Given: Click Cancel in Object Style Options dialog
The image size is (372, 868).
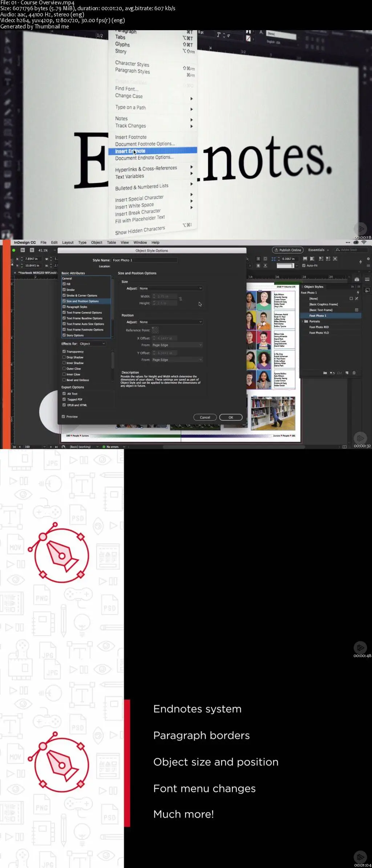Looking at the screenshot, I should [x=205, y=417].
